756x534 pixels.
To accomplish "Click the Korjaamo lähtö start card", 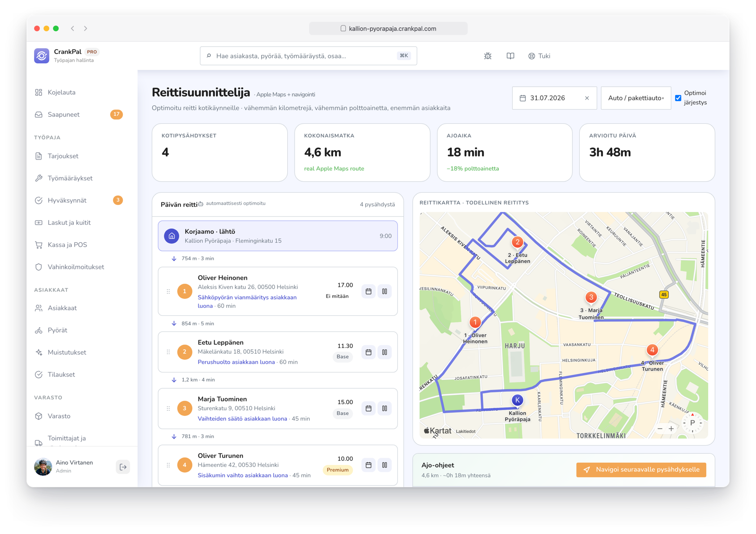I will pos(278,236).
